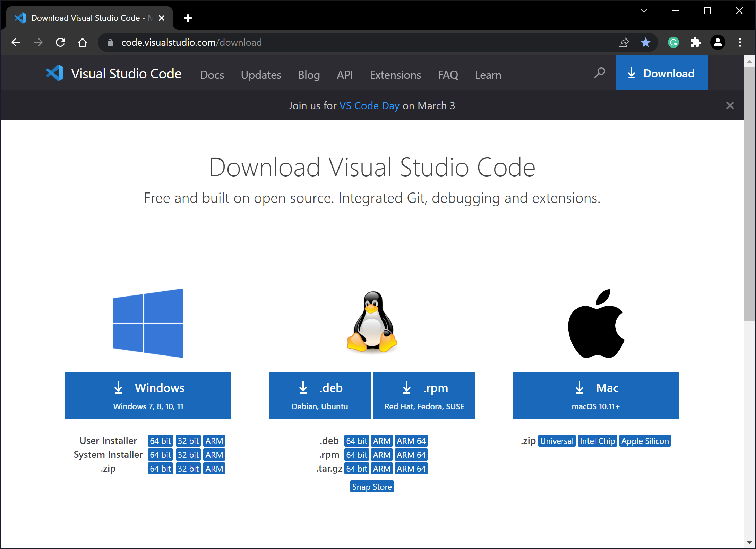Get the Mac Universal zip
Image resolution: width=756 pixels, height=549 pixels.
click(557, 441)
